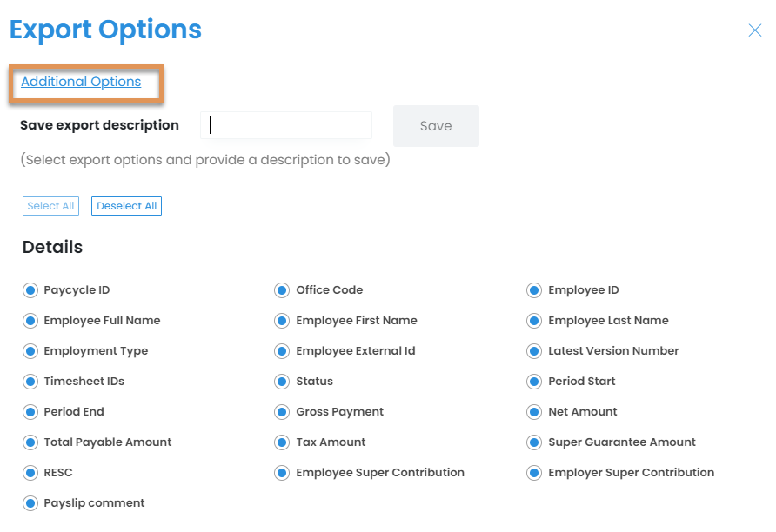Toggle the Payslip comment option
776x532 pixels.
[x=30, y=503]
